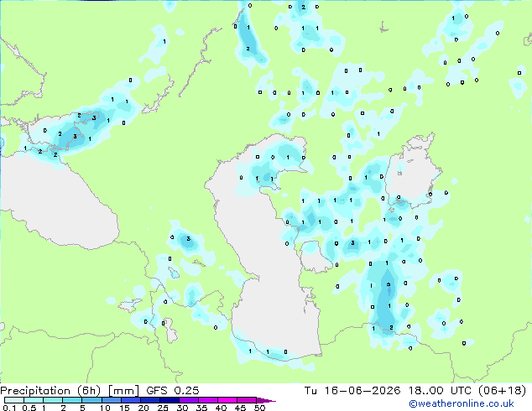Open the weatheronline.co.uk link
The image size is (532, 411).
coord(461,403)
